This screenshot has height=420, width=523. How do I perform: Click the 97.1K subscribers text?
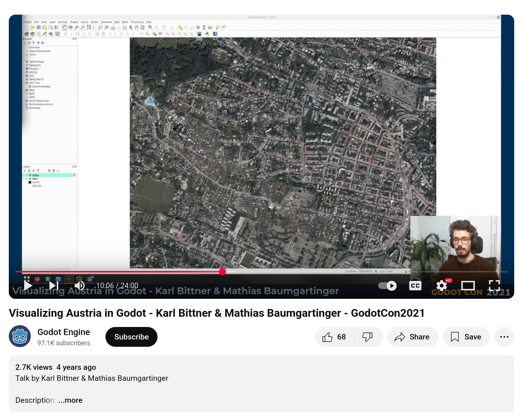64,343
